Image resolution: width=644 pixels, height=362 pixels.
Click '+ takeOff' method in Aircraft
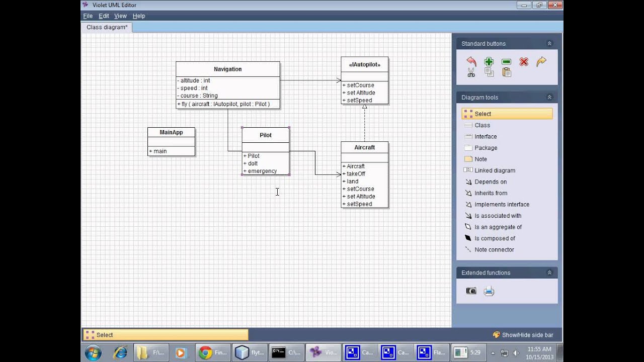point(354,173)
